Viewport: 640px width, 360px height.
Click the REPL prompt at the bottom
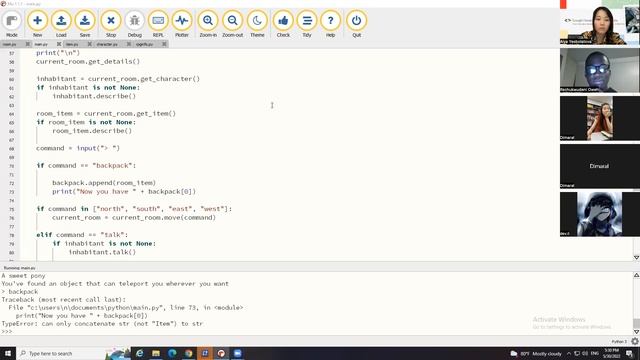tap(7, 331)
